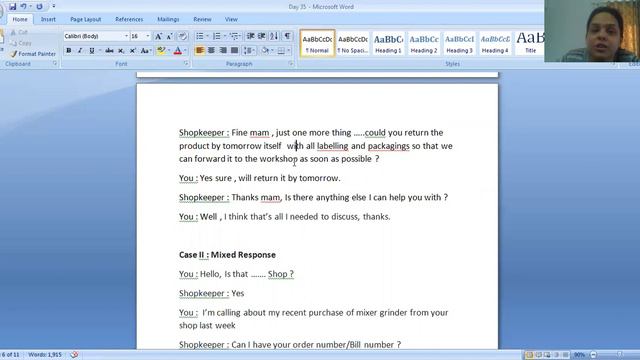Click the Increase Indent icon
The width and height of the screenshot is (640, 360).
coord(262,36)
